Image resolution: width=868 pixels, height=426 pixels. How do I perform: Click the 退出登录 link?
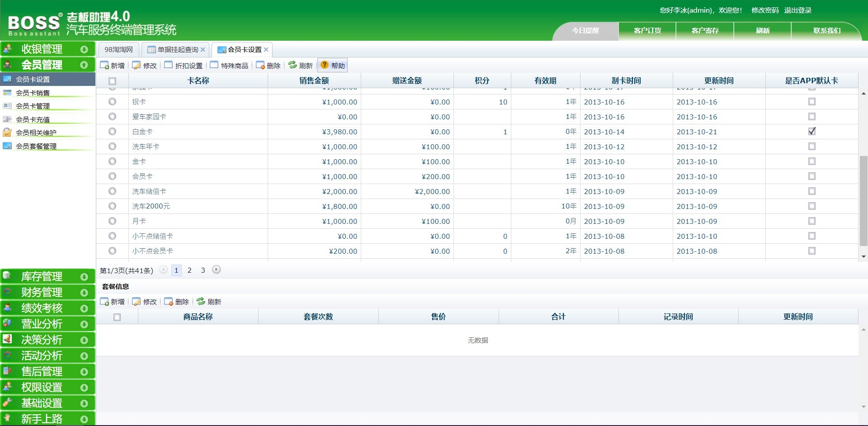tap(797, 10)
